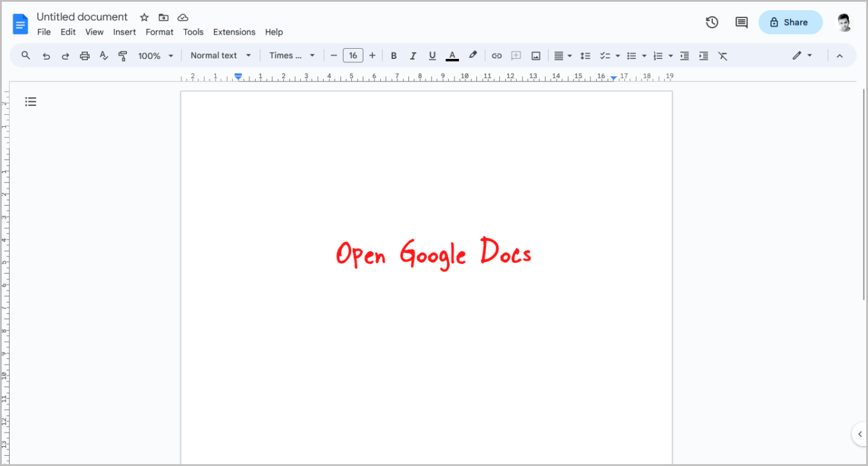Open the Extensions menu
The height and width of the screenshot is (466, 868).
coord(234,32)
